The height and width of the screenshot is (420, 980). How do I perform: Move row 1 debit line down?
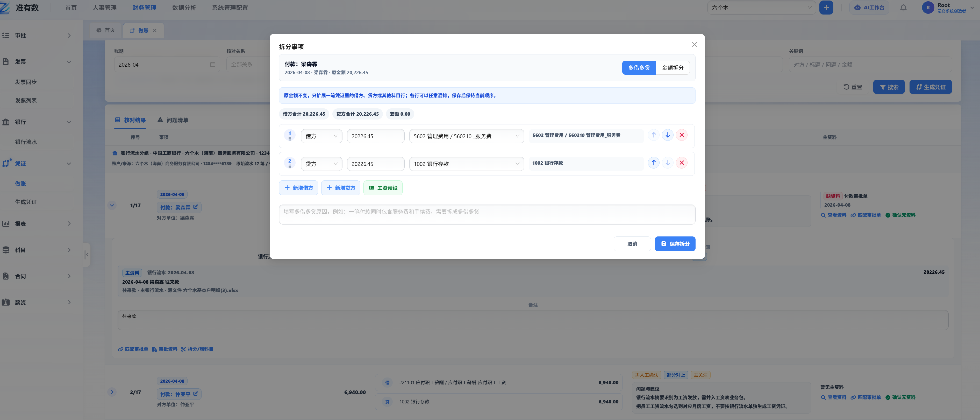click(x=667, y=135)
